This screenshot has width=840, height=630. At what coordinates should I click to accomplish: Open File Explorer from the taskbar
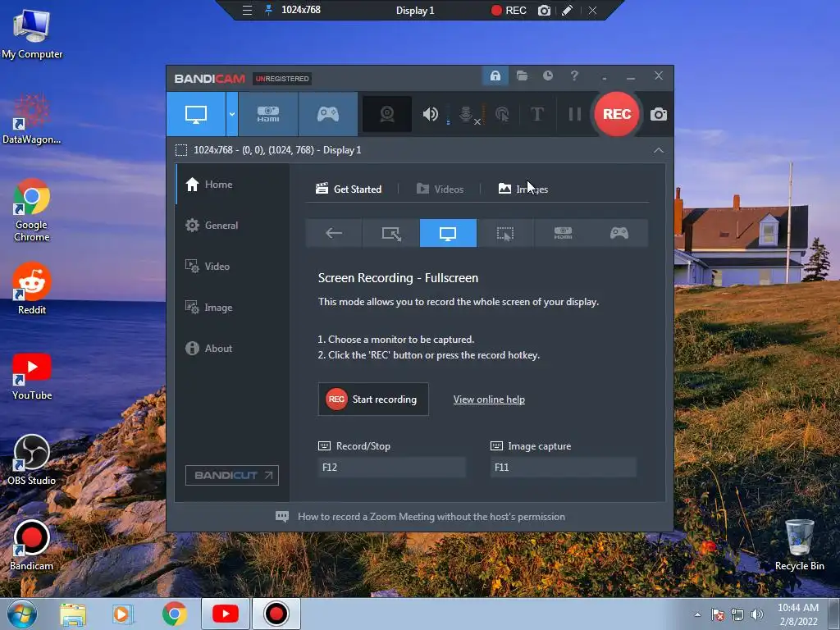73,614
